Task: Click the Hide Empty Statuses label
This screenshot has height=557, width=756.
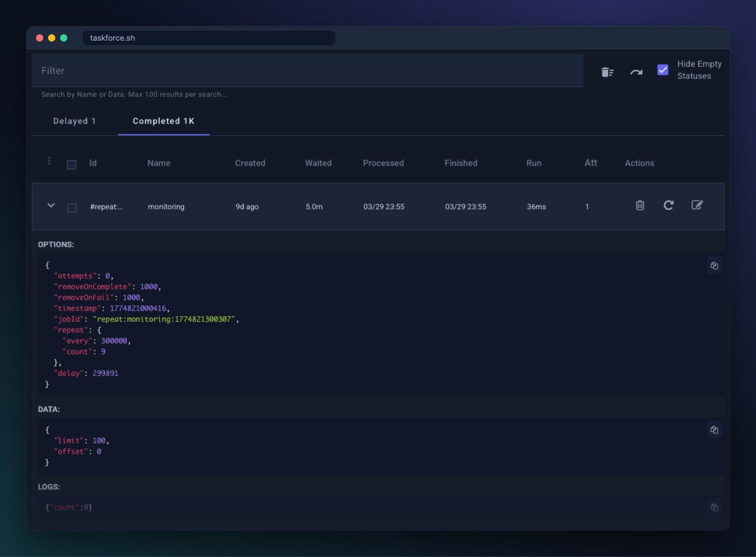Action: [699, 70]
